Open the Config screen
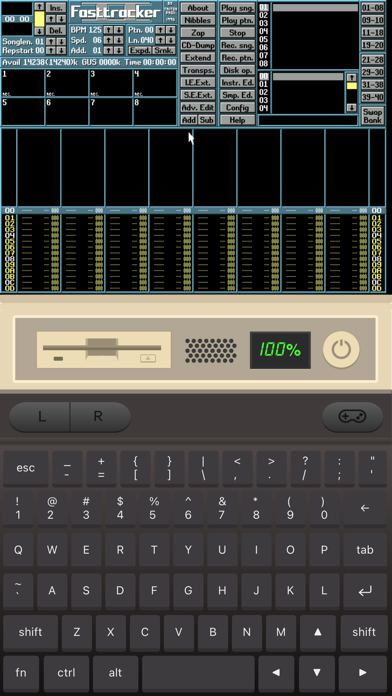The width and height of the screenshot is (392, 696). coord(238,107)
